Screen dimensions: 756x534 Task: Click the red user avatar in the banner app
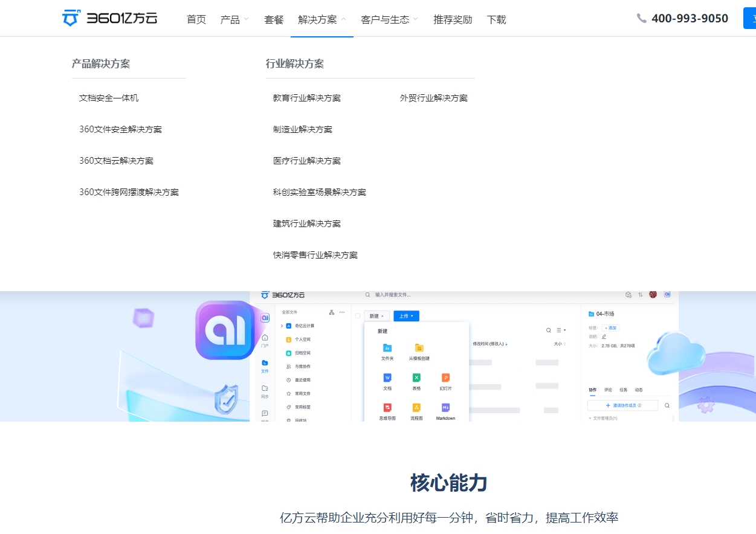[653, 294]
